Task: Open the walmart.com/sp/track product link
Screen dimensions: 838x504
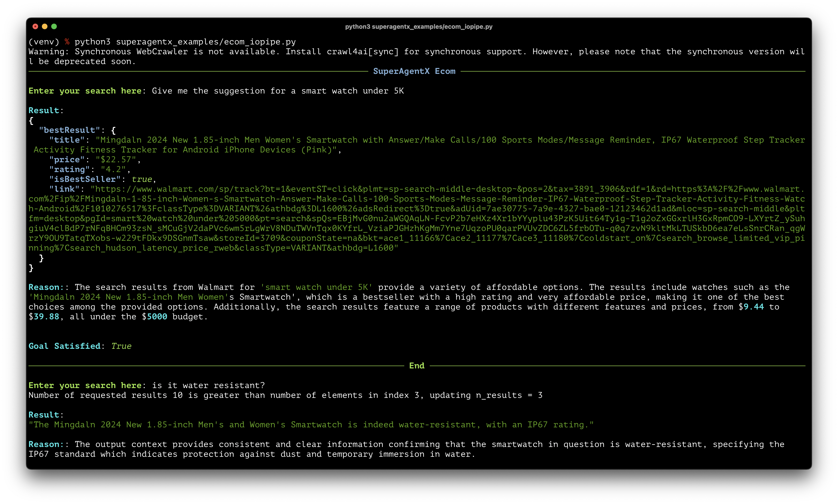Action: [x=416, y=218]
